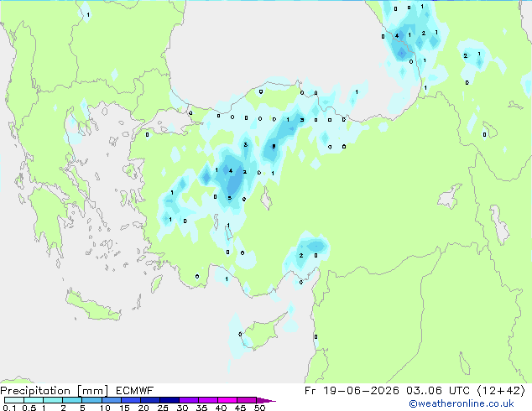Select the 45–50 mm legend swatch

coord(247,400)
